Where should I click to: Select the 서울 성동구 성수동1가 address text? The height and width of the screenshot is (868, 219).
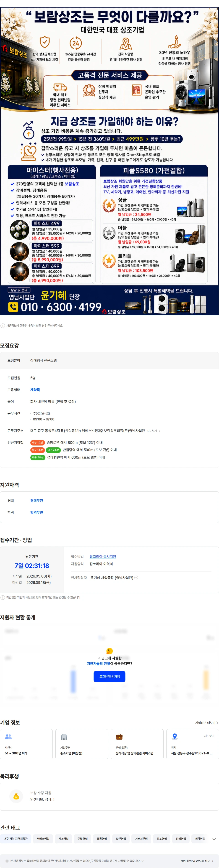point(192,753)
